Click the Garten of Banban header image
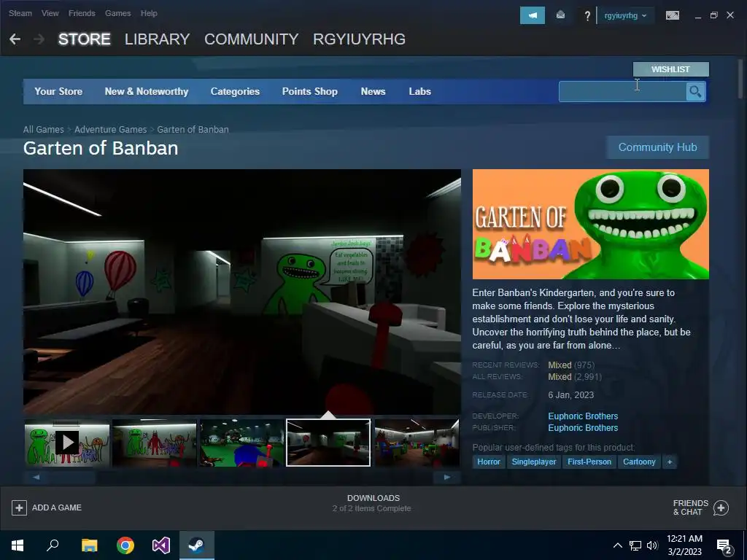The image size is (747, 560). click(591, 224)
